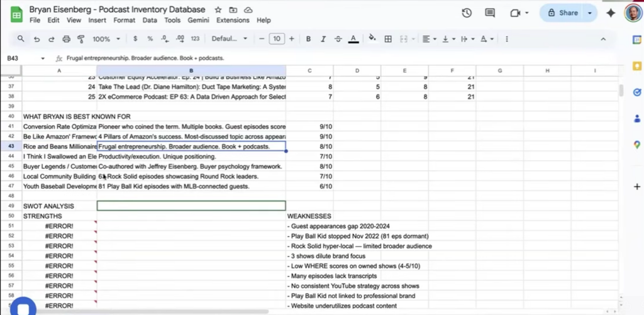
Task: Expand the Default font dropdown
Action: click(x=229, y=39)
